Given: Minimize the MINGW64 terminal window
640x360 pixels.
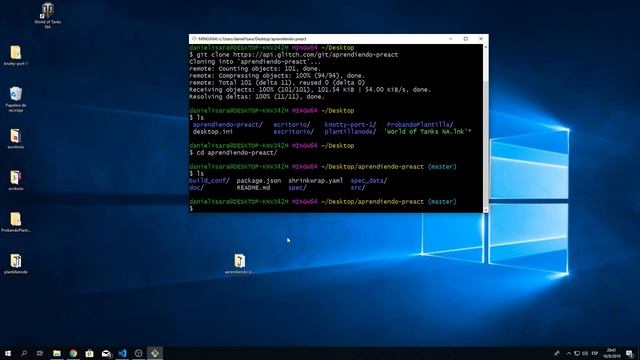Looking at the screenshot, I should pyautogui.click(x=450, y=39).
